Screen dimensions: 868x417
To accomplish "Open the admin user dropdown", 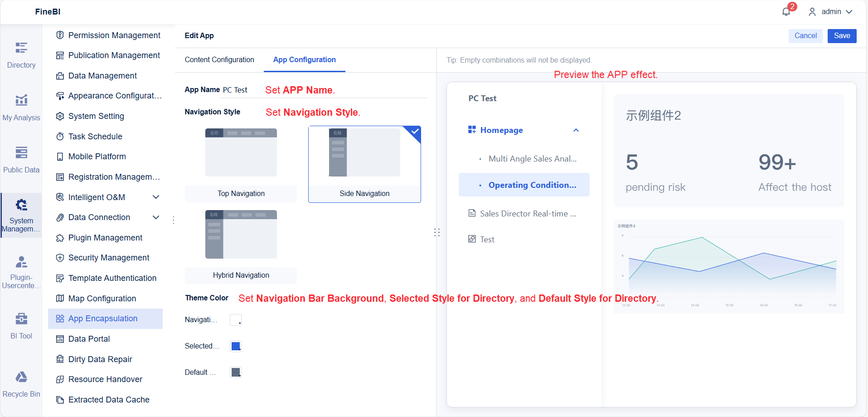I will click(830, 12).
